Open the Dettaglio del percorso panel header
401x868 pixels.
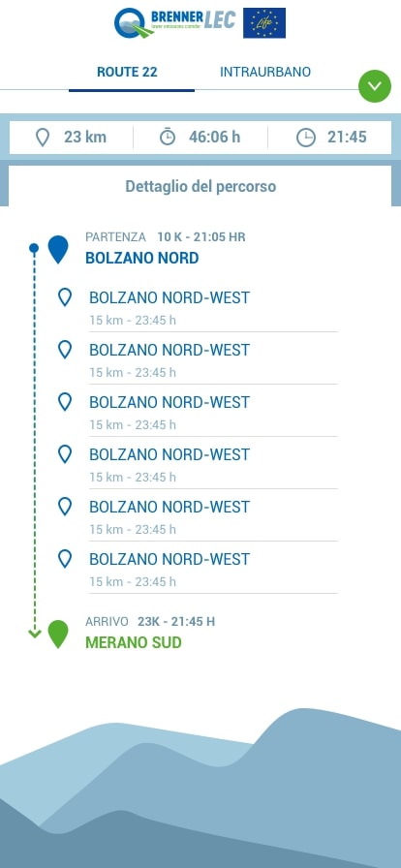pos(200,186)
